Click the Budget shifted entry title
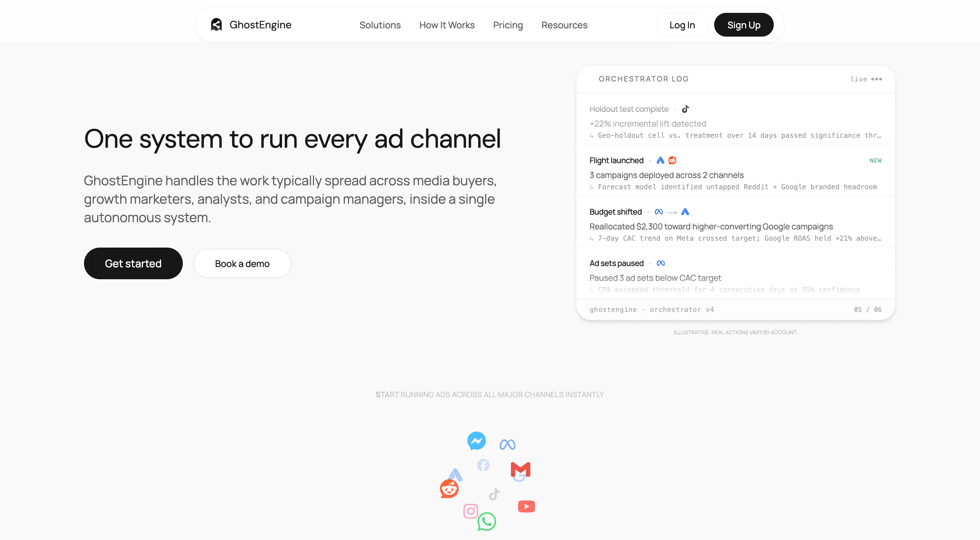The height and width of the screenshot is (540, 980). 616,212
